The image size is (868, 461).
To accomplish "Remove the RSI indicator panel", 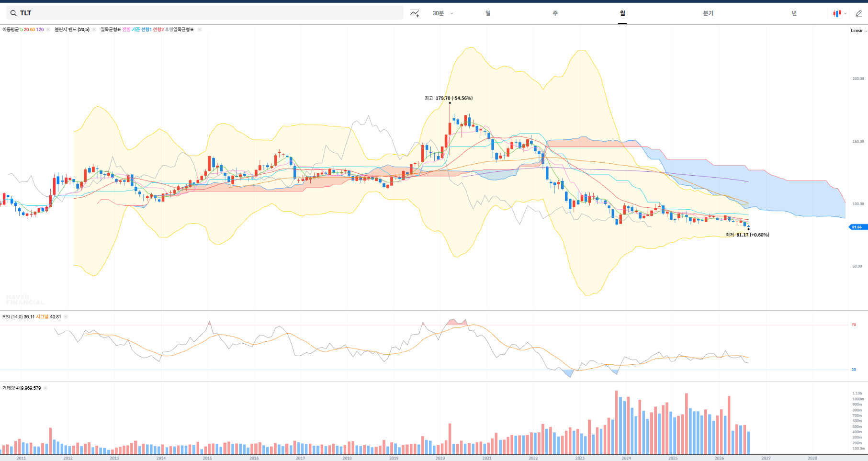I will click(x=66, y=317).
